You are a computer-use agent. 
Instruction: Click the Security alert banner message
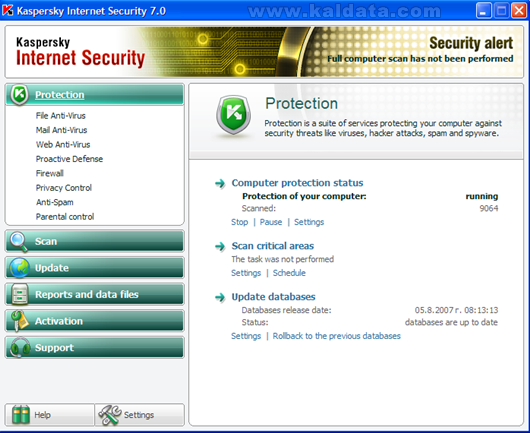(420, 59)
